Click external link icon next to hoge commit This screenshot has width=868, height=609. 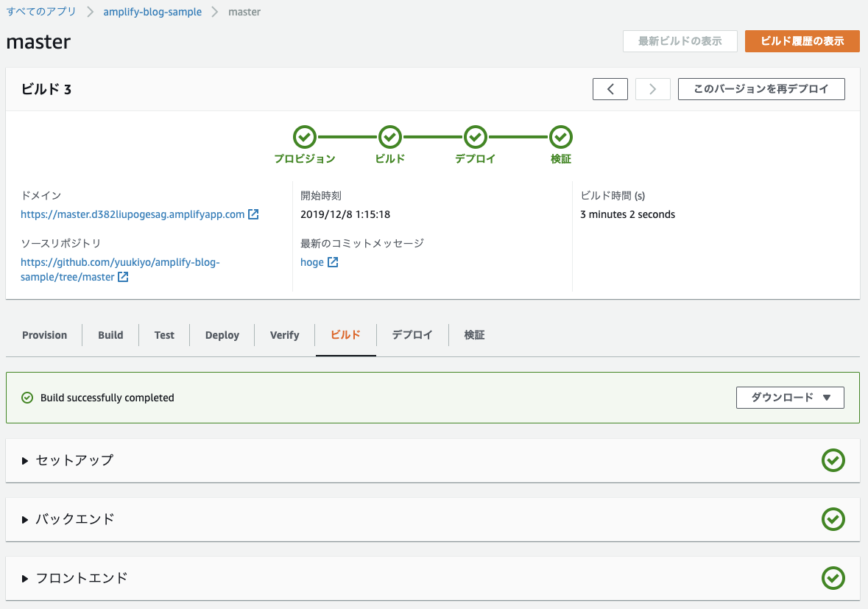tap(333, 262)
